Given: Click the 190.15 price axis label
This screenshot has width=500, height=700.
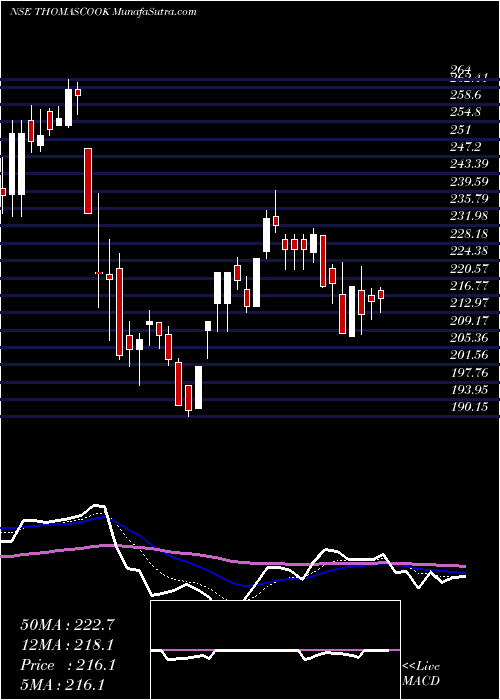Looking at the screenshot, I should (469, 408).
